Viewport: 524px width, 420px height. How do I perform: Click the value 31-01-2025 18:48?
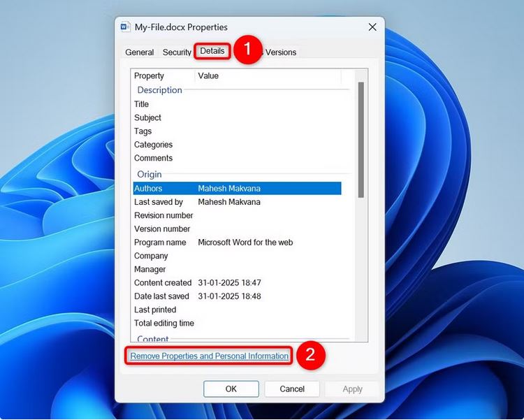click(229, 296)
